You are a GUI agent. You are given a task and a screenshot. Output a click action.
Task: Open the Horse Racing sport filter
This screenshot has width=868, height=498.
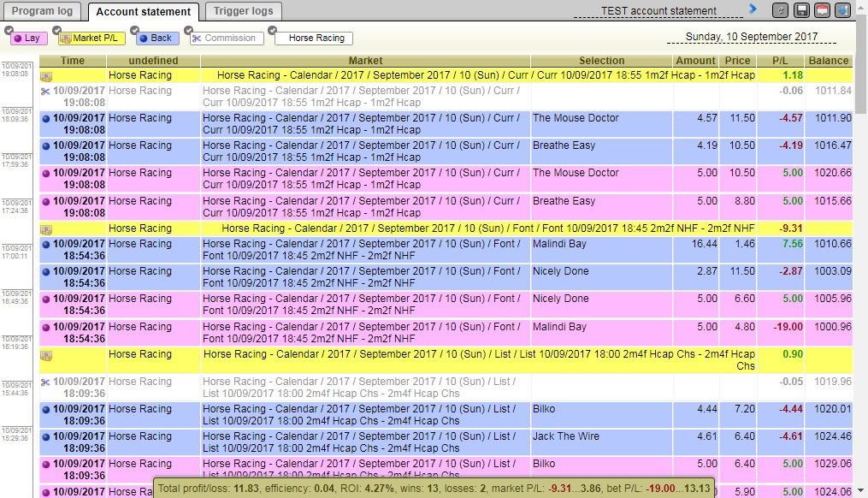tap(316, 39)
